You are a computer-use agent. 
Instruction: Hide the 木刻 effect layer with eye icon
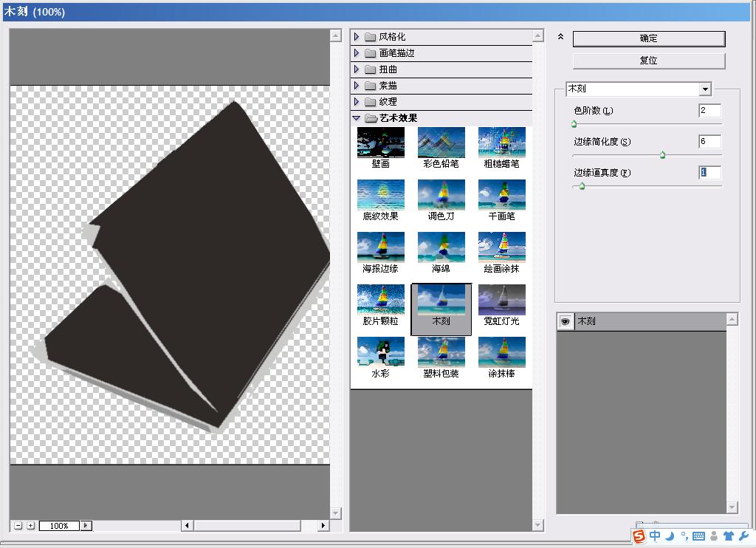click(565, 321)
